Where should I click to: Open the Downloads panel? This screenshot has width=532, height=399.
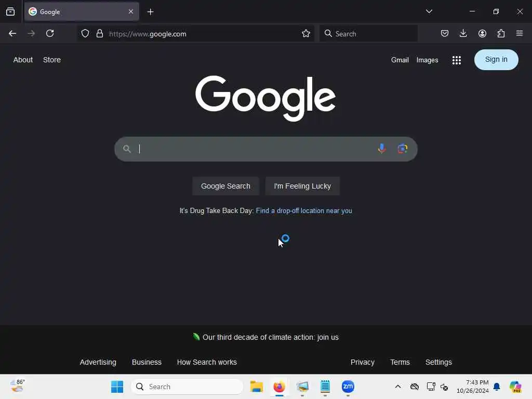pos(463,33)
